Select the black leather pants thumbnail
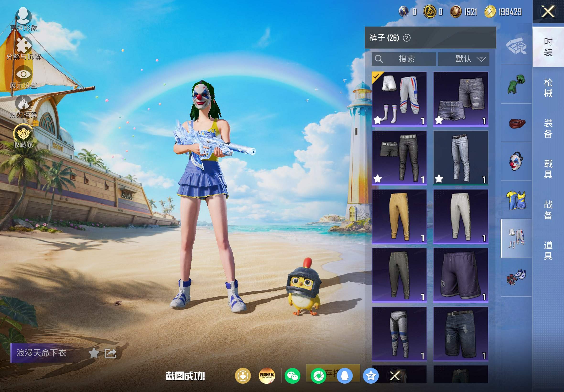 coord(399,158)
